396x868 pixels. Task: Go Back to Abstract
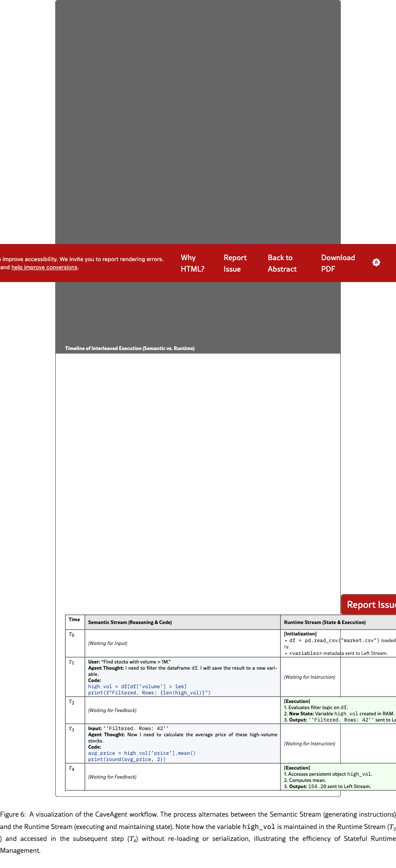click(x=282, y=263)
